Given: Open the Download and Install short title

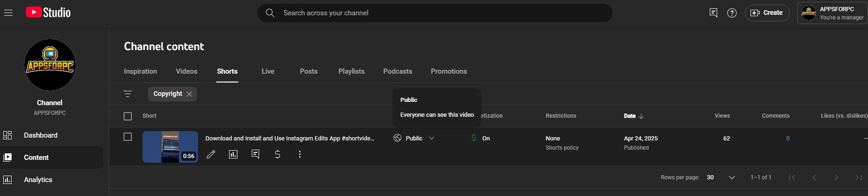Looking at the screenshot, I should [290, 138].
